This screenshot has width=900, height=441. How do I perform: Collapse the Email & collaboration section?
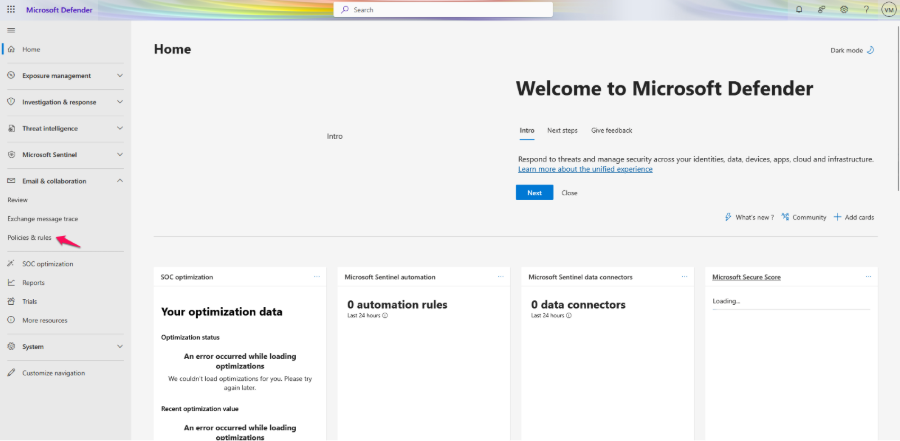click(120, 181)
